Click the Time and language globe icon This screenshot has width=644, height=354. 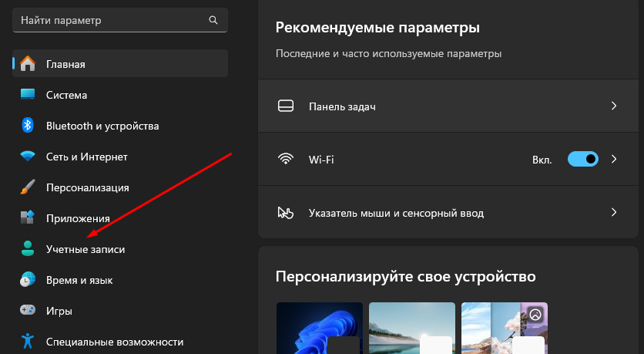(28, 280)
